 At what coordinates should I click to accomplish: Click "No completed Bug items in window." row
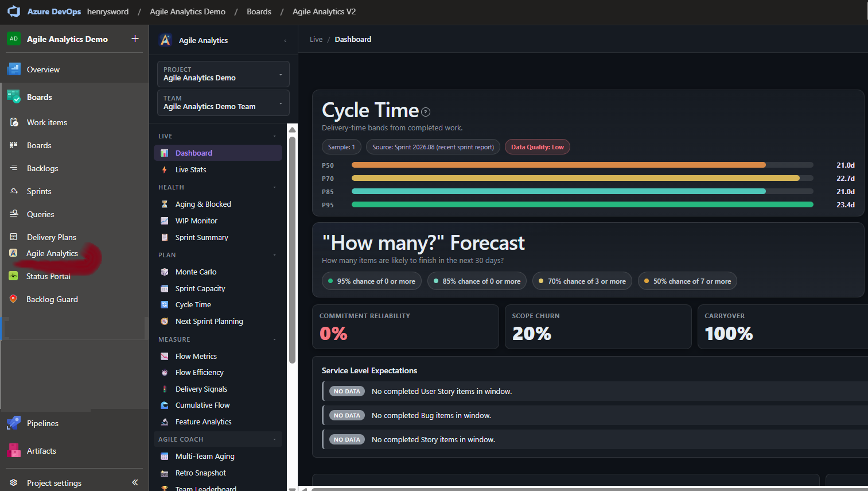pyautogui.click(x=595, y=415)
